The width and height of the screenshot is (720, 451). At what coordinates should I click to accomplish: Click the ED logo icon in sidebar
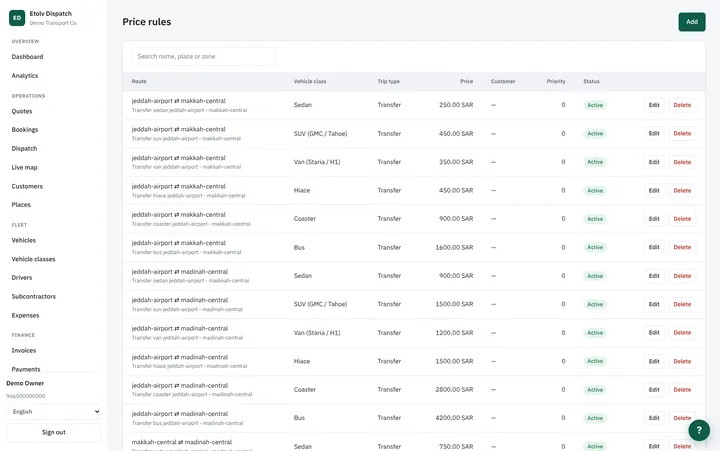pos(17,18)
